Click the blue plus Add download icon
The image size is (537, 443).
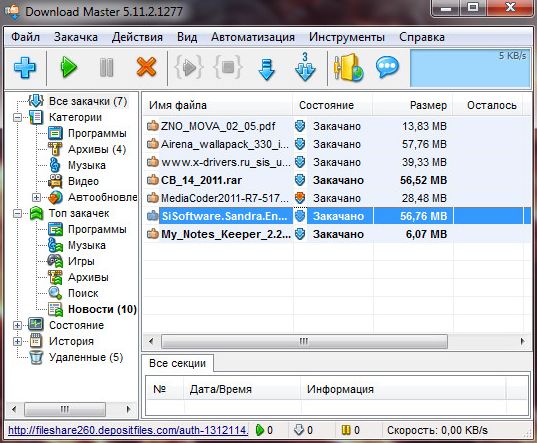click(25, 67)
